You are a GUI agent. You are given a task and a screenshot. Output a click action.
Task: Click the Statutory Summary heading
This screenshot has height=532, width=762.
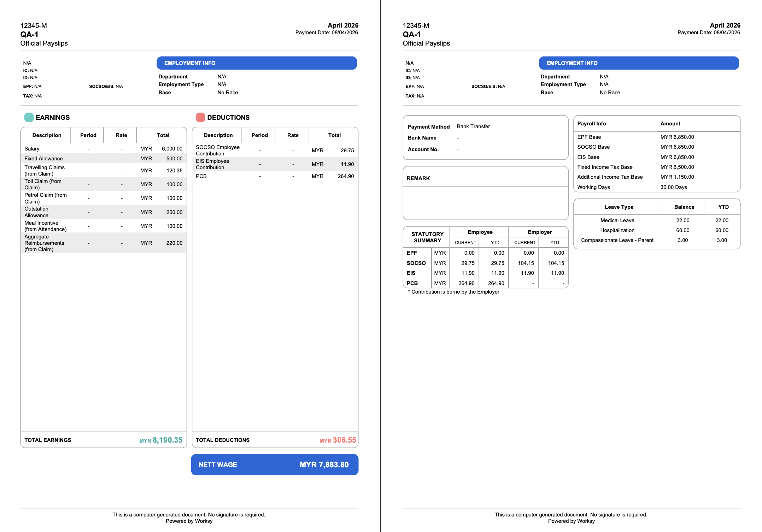pyautogui.click(x=427, y=237)
